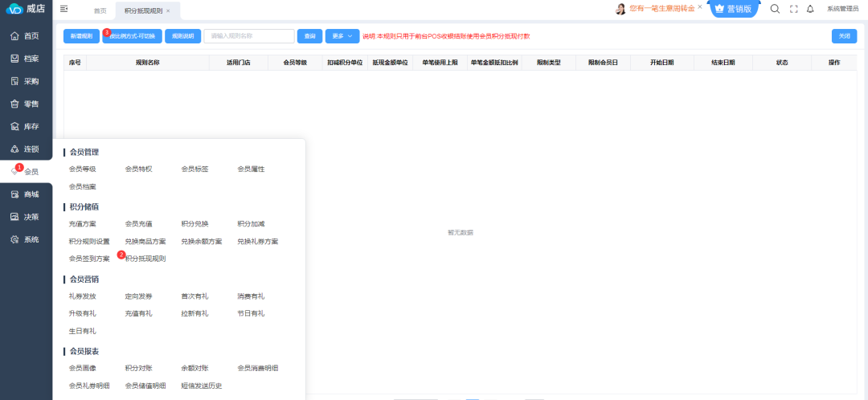The width and height of the screenshot is (868, 400).
Task: Toggle fullscreen mode icon
Action: (793, 9)
